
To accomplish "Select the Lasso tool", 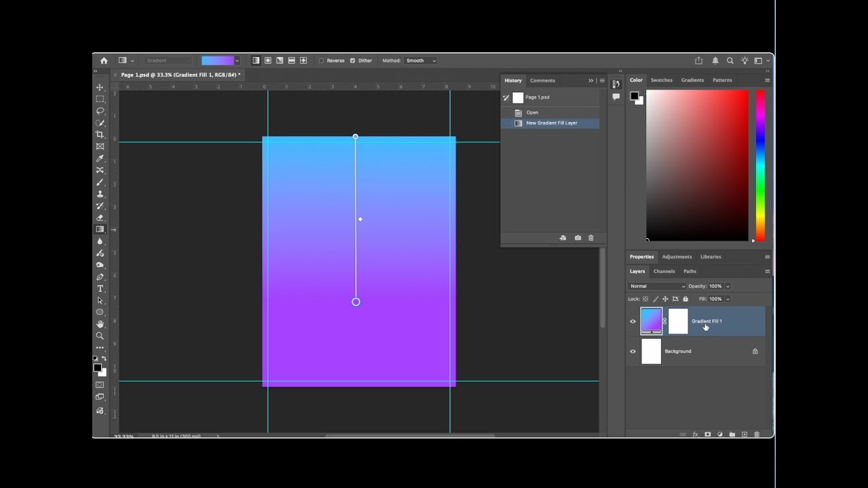I will coord(100,111).
